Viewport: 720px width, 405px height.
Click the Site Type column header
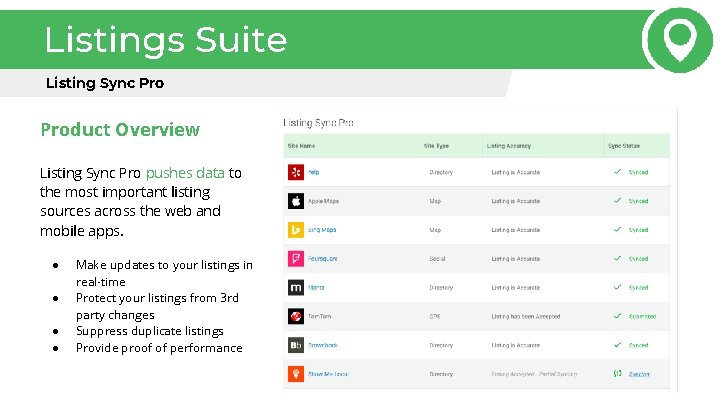(436, 146)
